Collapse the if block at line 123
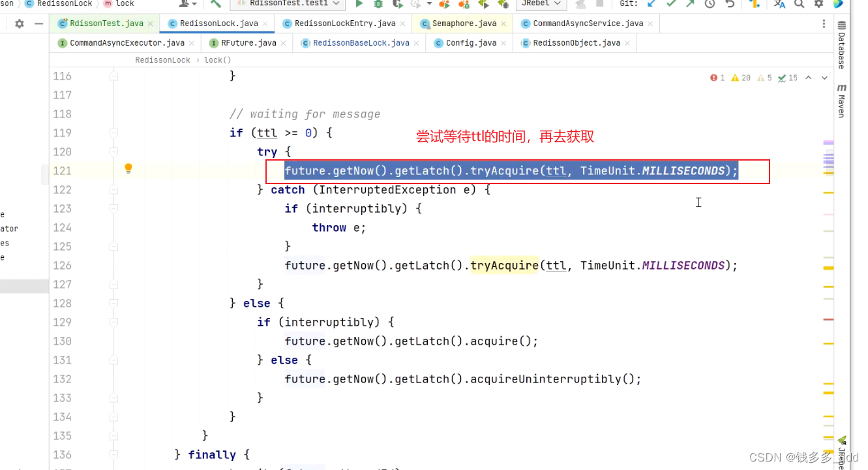 [113, 208]
